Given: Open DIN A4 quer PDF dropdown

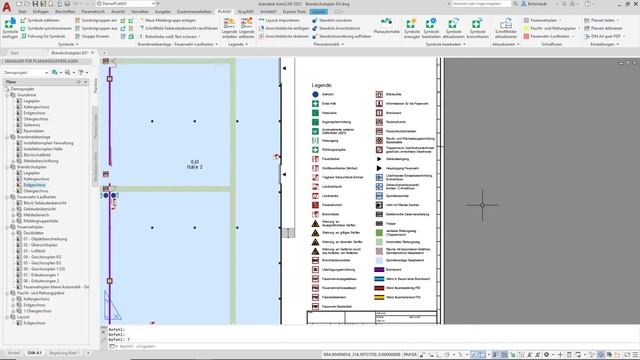Looking at the screenshot, I should click(624, 36).
